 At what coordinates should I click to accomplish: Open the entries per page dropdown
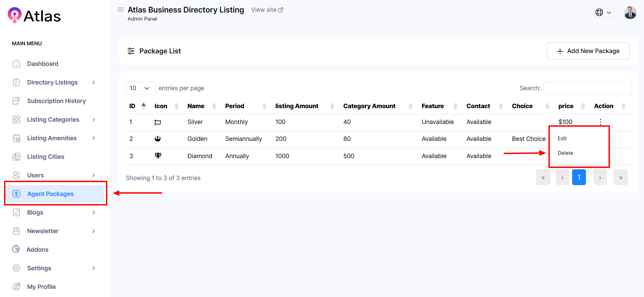[140, 88]
